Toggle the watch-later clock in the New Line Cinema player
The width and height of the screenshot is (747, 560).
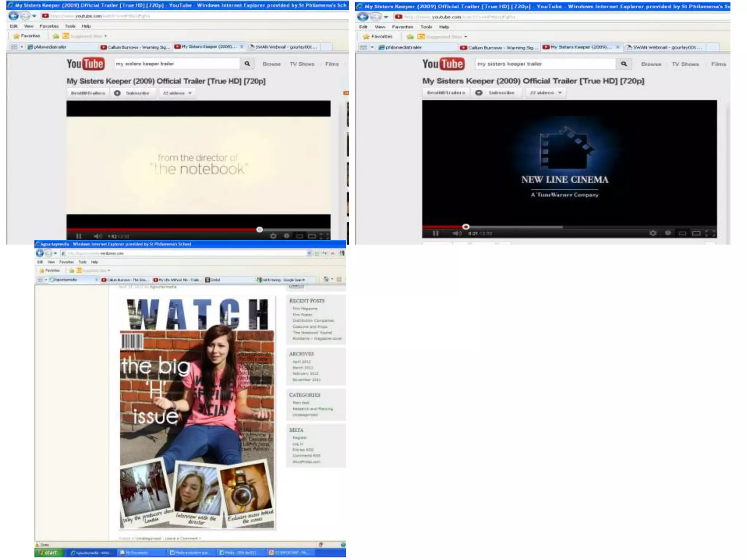click(x=668, y=233)
